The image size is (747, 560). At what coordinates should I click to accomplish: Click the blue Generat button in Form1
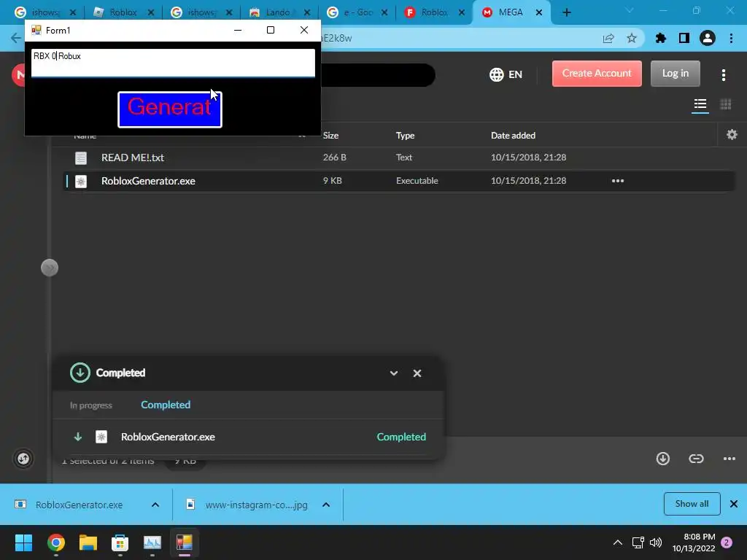click(x=169, y=109)
